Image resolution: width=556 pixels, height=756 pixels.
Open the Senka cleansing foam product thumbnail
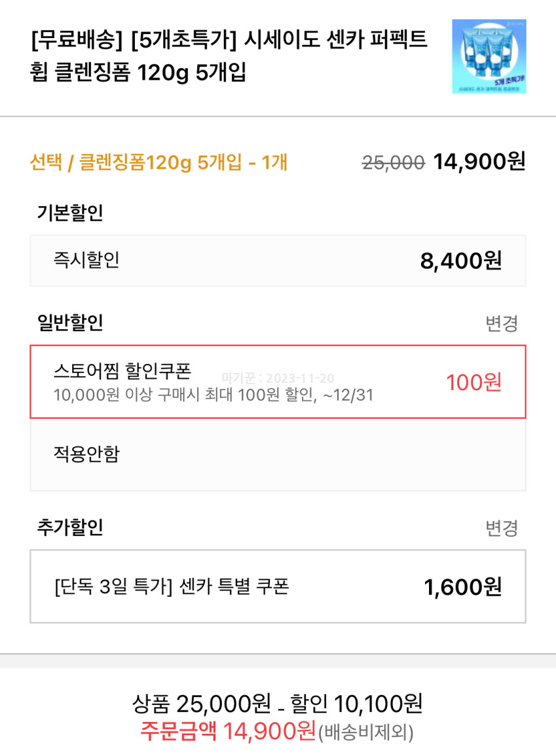tap(489, 56)
